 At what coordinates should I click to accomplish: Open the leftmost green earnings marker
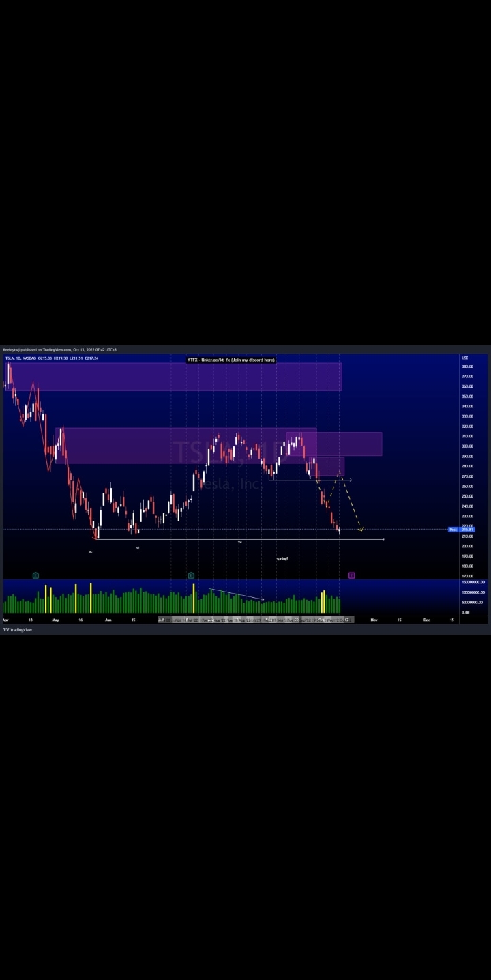(x=35, y=575)
